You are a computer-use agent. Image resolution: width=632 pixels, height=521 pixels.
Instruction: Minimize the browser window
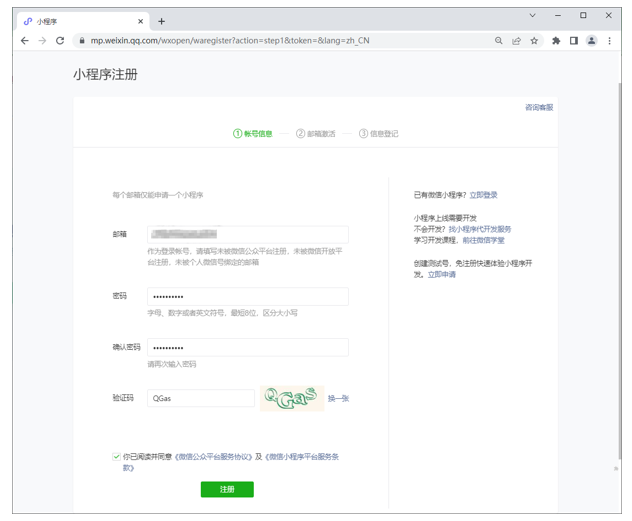pos(558,15)
